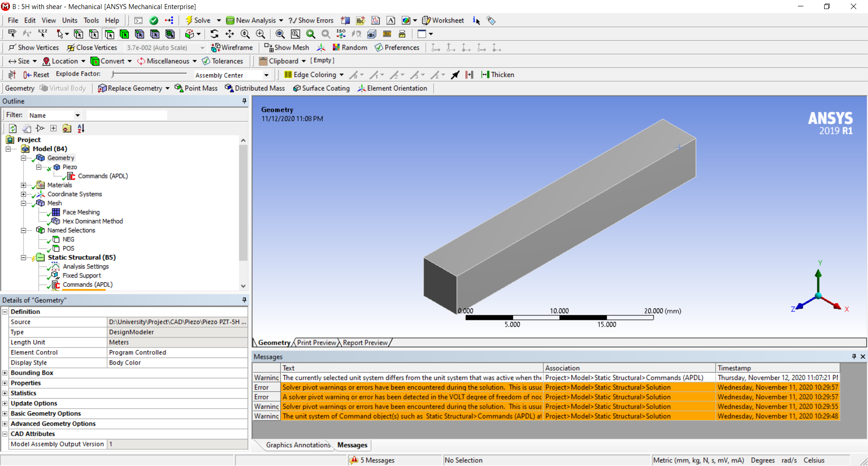Image resolution: width=868 pixels, height=466 pixels.
Task: Open the Location menu button
Action: 64,61
